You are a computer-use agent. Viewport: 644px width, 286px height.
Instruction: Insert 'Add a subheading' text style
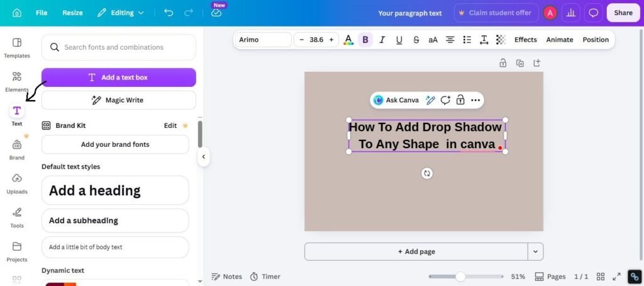tap(115, 220)
